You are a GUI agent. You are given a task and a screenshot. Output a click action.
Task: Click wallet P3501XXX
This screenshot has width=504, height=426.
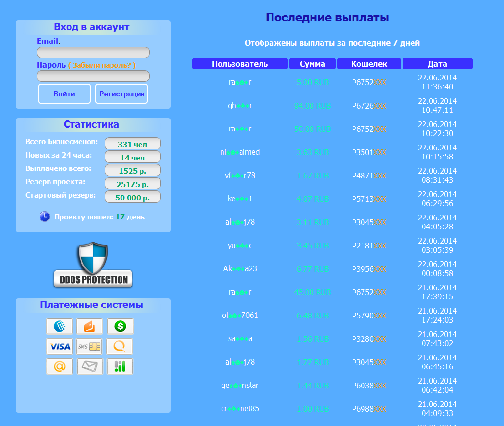pyautogui.click(x=369, y=153)
